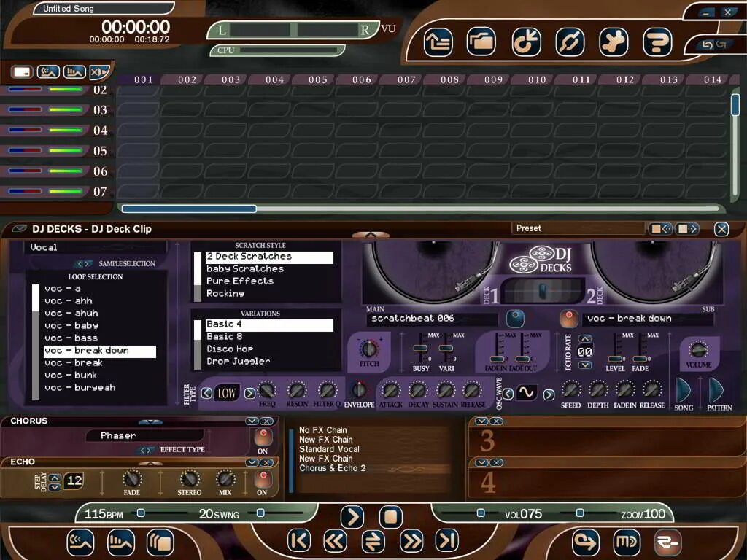The height and width of the screenshot is (560, 747).
Task: Jump to song end with skip-forward button
Action: [x=447, y=542]
